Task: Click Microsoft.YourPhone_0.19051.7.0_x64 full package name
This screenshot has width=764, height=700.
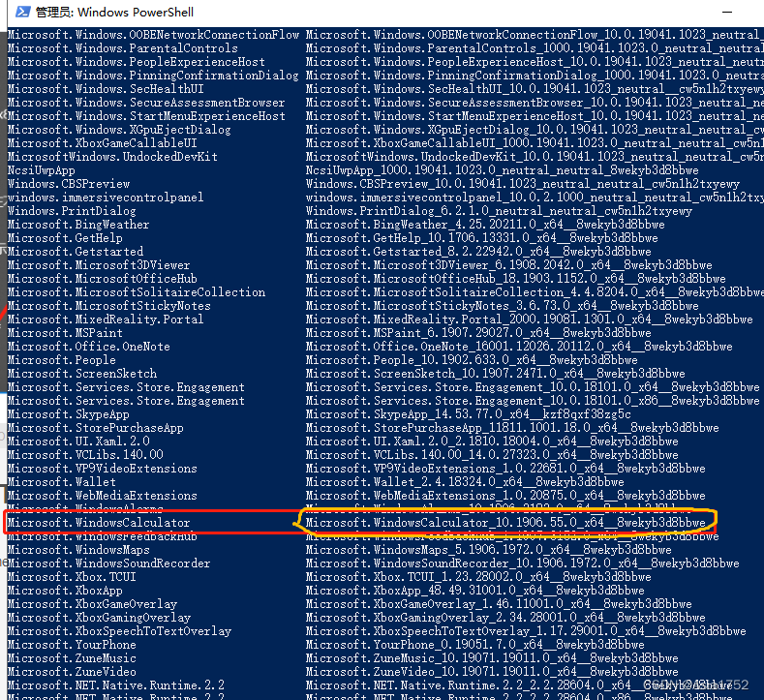Action: tap(474, 645)
